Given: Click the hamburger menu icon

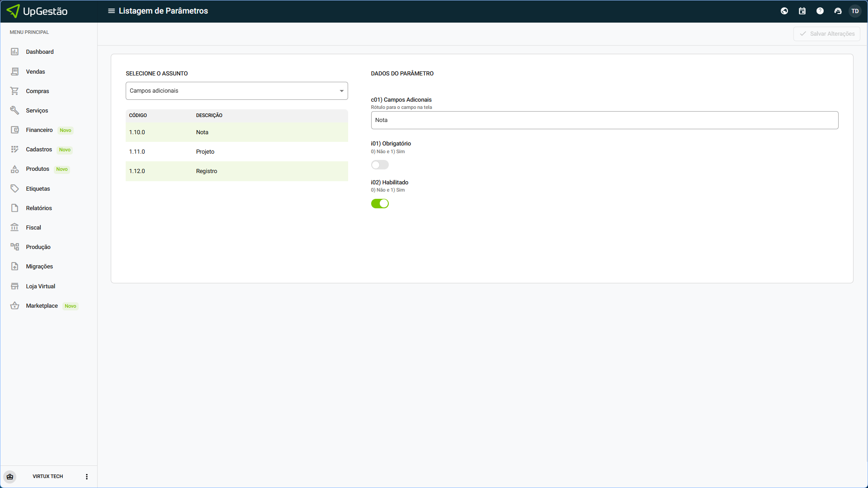Looking at the screenshot, I should 111,11.
